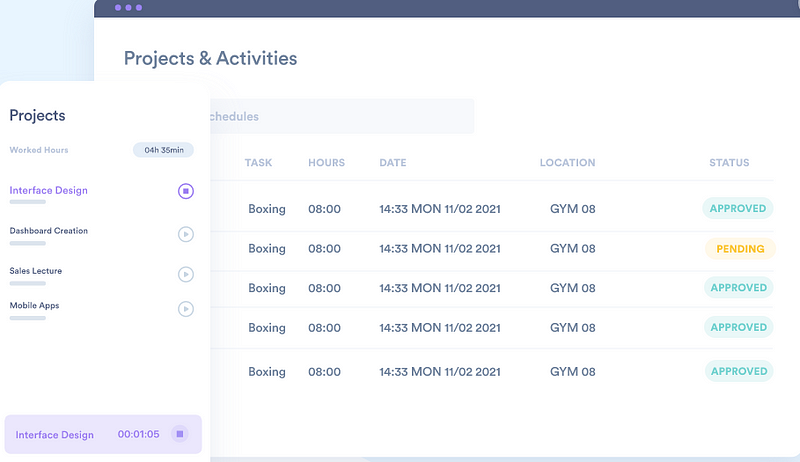Select the Interface Design project

tap(48, 190)
